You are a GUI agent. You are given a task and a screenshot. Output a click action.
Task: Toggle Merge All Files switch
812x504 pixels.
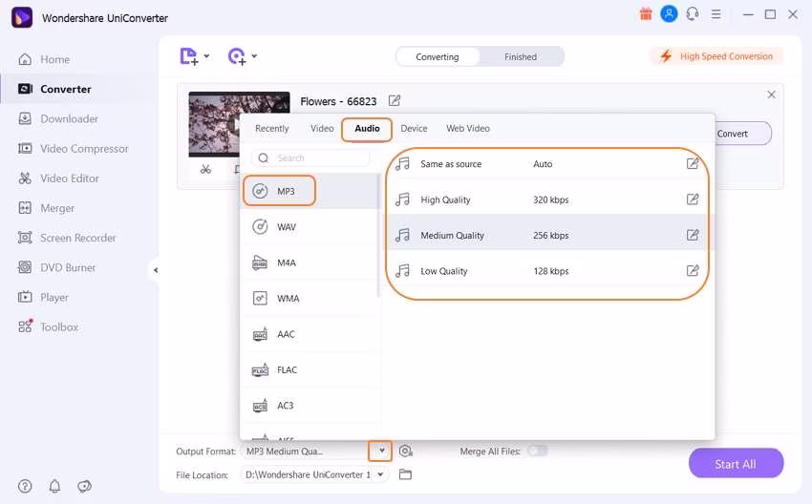tap(537, 451)
